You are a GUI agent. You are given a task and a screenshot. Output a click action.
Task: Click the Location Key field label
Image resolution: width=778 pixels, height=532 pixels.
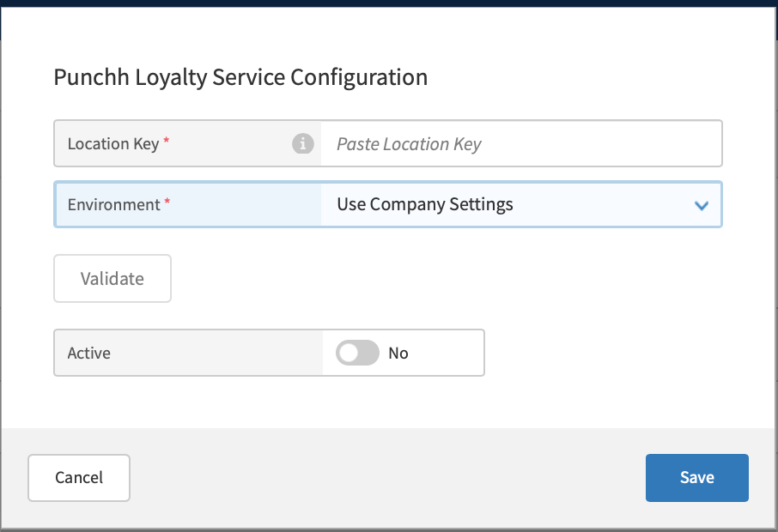(112, 143)
